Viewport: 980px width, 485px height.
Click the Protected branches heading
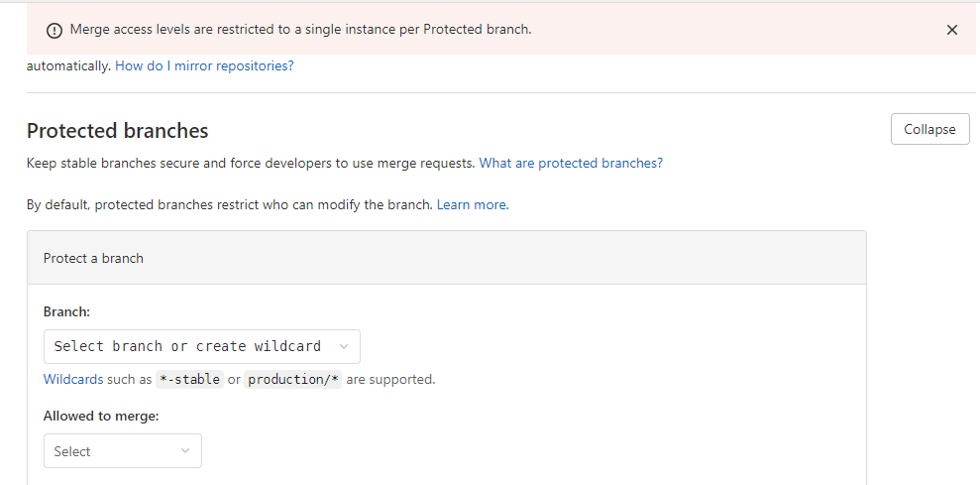(117, 131)
